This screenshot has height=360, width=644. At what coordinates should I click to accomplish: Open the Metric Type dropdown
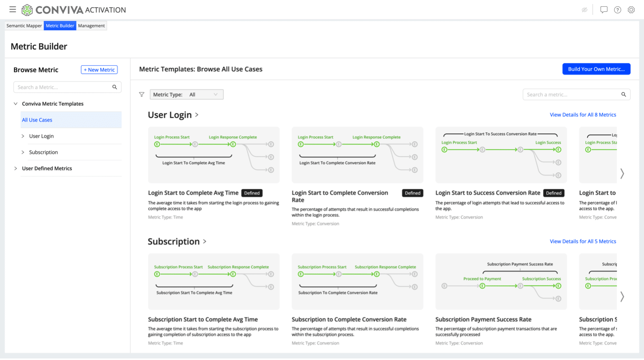pyautogui.click(x=186, y=94)
